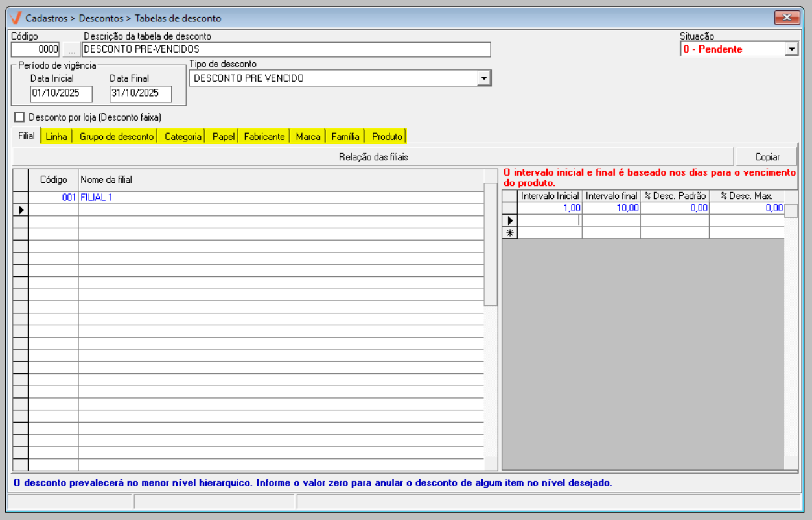Click the Data Inicial date field

point(61,93)
